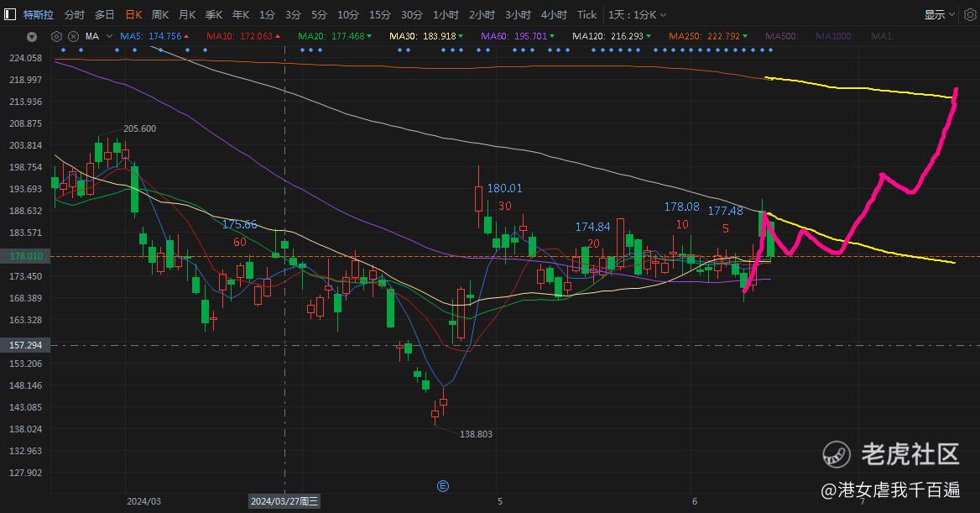Open MA indicator settings gear
The height and width of the screenshot is (513, 980).
point(56,36)
